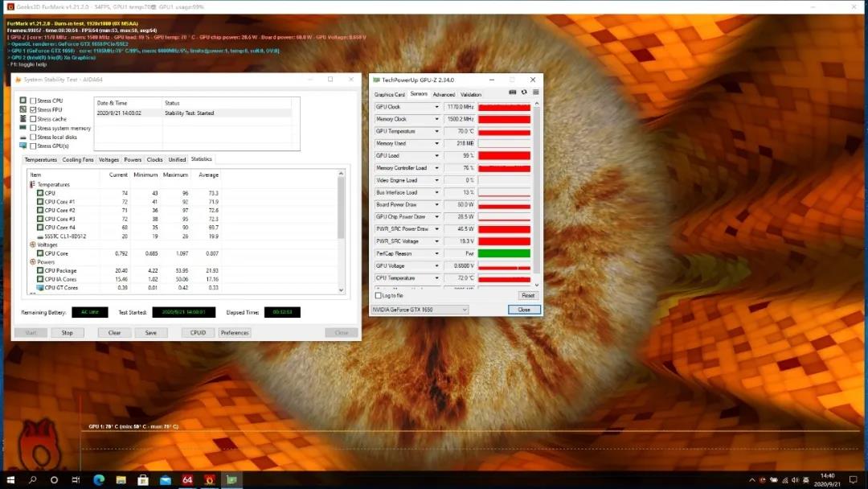Switch to GPU-Z taskbar icon
This screenshot has width=868, height=489.
pyautogui.click(x=231, y=479)
